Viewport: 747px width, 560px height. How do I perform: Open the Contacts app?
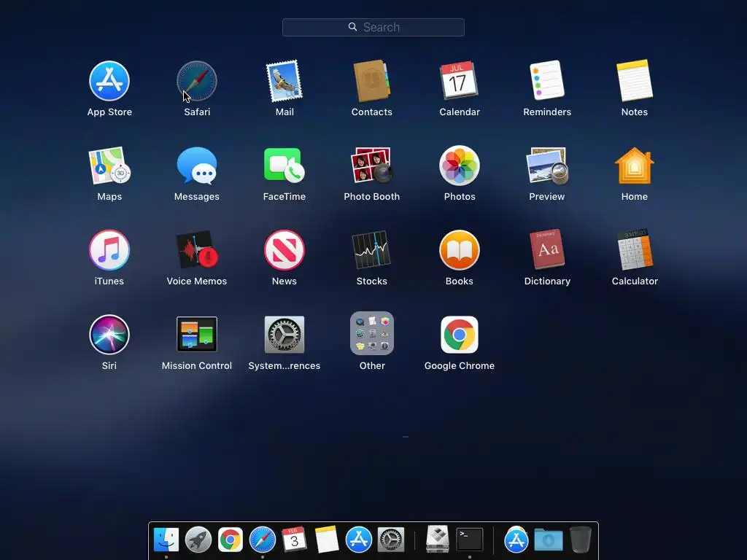pos(371,81)
